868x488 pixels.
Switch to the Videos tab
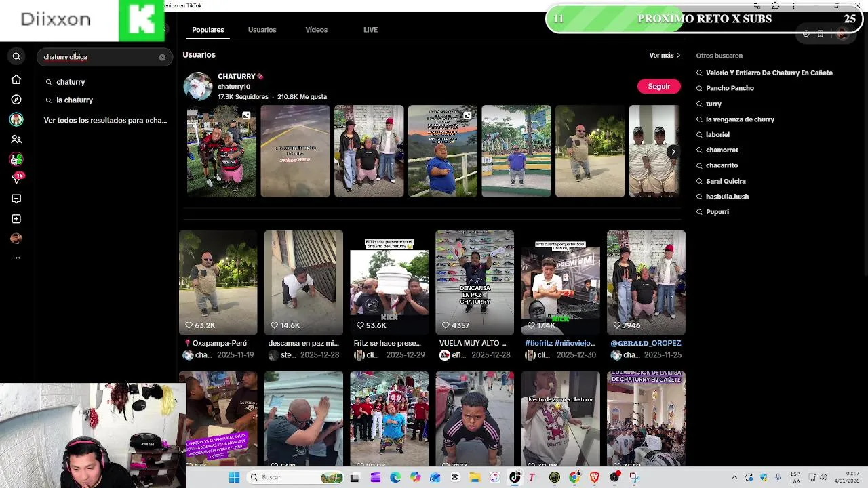(x=316, y=30)
